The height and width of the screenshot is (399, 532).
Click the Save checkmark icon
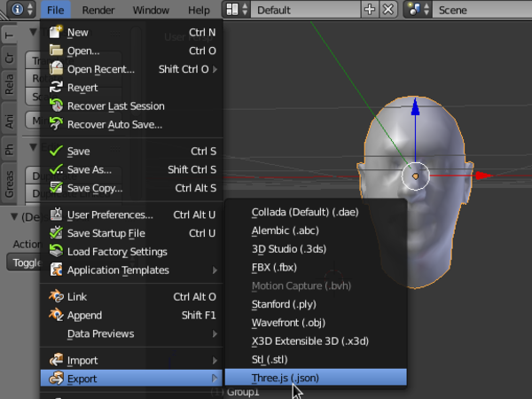(56, 151)
